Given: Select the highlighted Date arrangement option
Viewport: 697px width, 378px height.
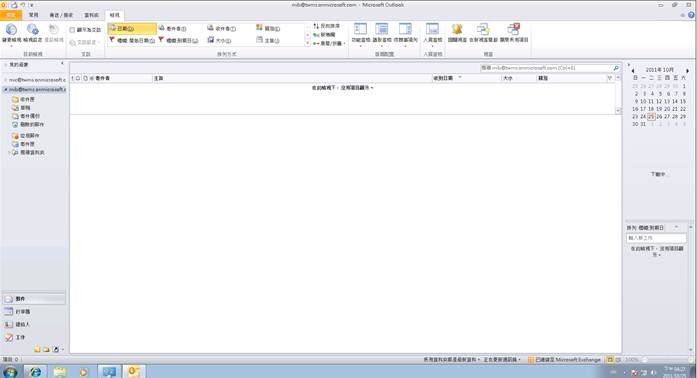Looking at the screenshot, I should click(x=132, y=28).
